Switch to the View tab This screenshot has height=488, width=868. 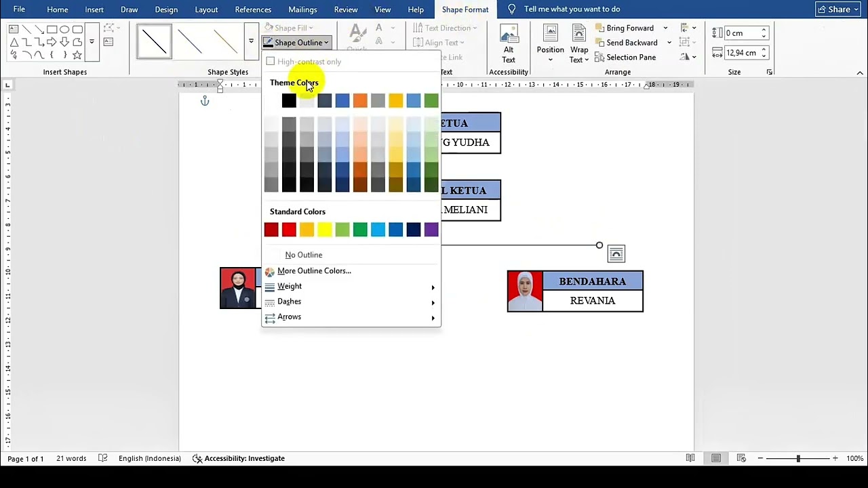382,9
